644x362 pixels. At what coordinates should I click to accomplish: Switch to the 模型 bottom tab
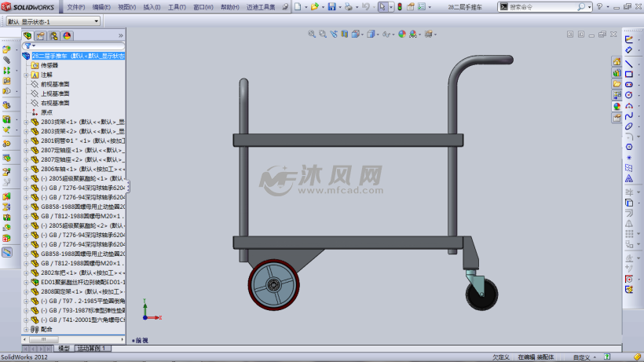(x=64, y=349)
